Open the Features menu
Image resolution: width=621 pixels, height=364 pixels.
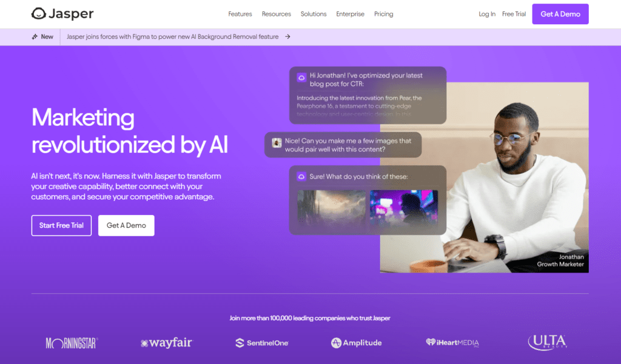[240, 15]
